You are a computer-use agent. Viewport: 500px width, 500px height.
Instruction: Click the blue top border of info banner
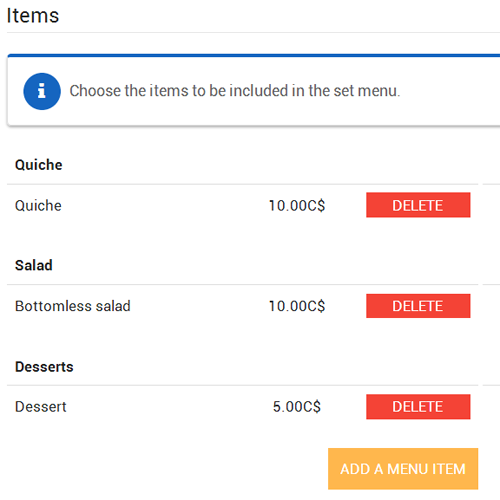(254, 55)
